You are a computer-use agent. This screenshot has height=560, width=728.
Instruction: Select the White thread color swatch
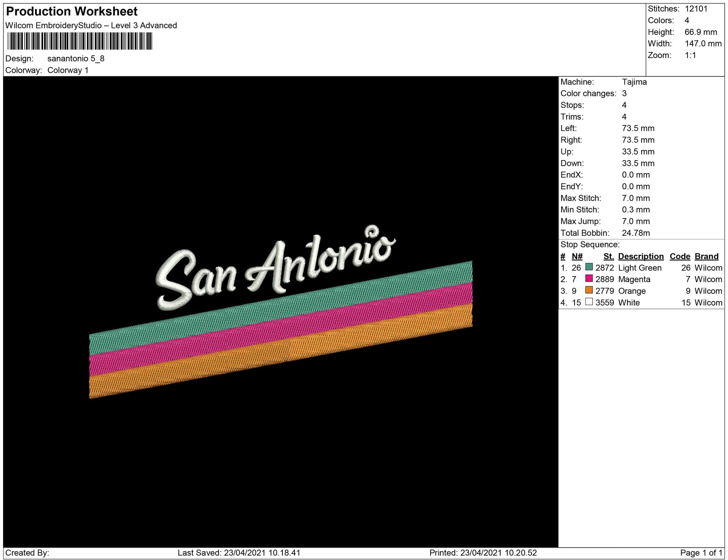(589, 302)
